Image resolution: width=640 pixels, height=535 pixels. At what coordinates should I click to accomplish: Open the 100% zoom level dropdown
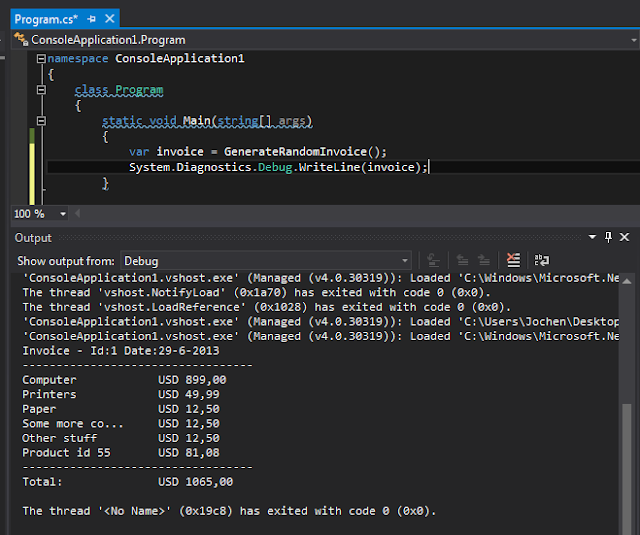point(63,214)
